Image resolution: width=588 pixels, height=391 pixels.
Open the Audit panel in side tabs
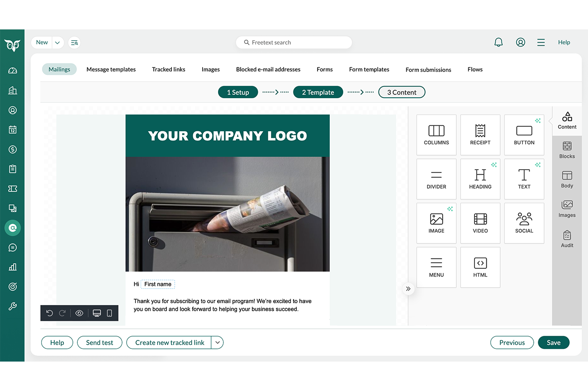tap(567, 239)
